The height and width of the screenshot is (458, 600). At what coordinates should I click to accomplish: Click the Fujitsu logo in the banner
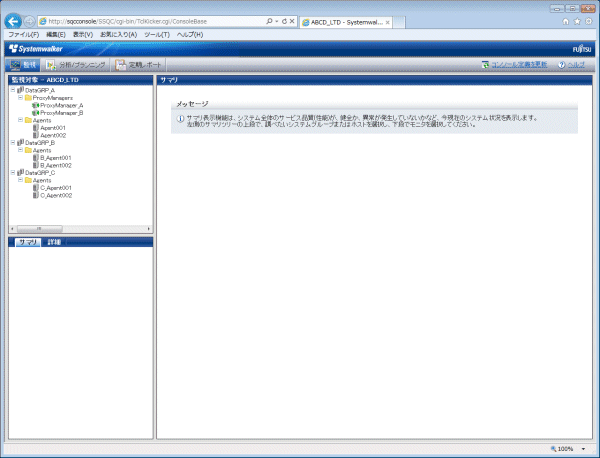[x=582, y=49]
